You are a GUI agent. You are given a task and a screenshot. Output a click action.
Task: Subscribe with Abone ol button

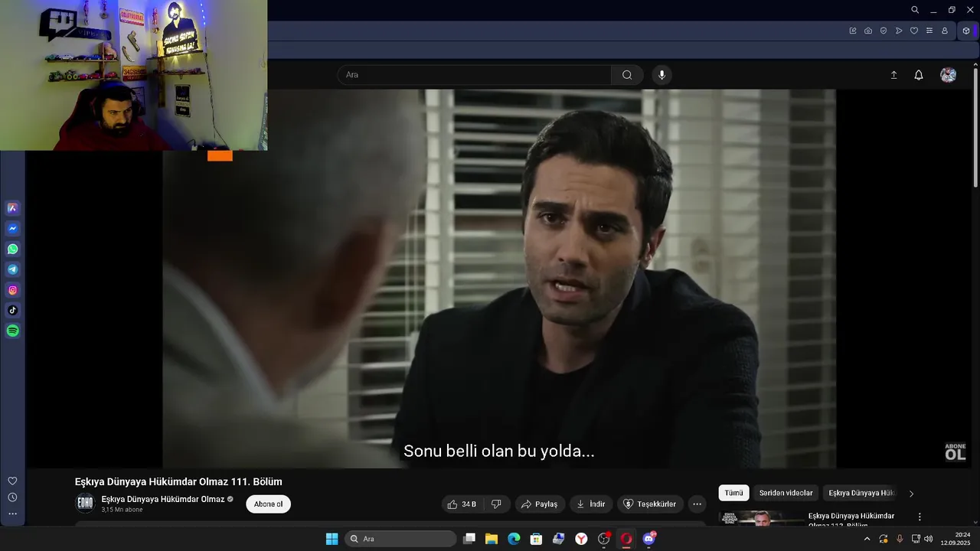click(x=268, y=504)
